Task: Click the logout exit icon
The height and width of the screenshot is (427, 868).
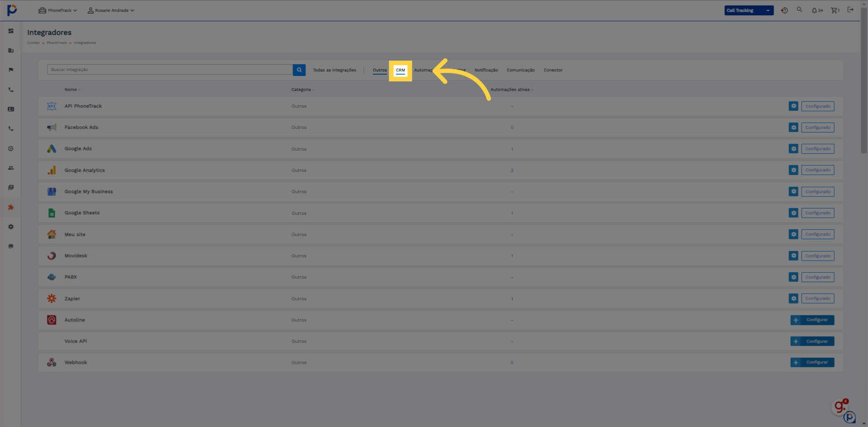Action: click(x=850, y=9)
